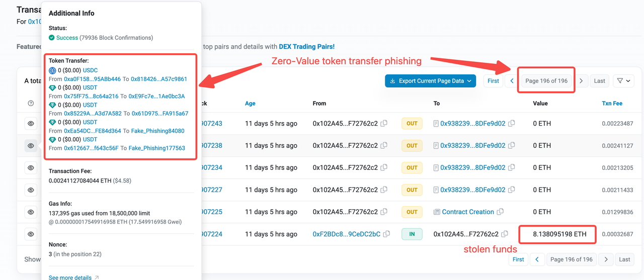The height and width of the screenshot is (280, 644).
Task: Open the Export Current Page Data dropdown
Action: tap(430, 81)
